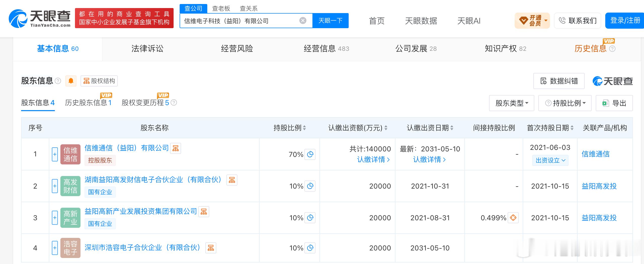The width and height of the screenshot is (644, 264).
Task: Click pie chart icon beside 70%
Action: (x=310, y=154)
